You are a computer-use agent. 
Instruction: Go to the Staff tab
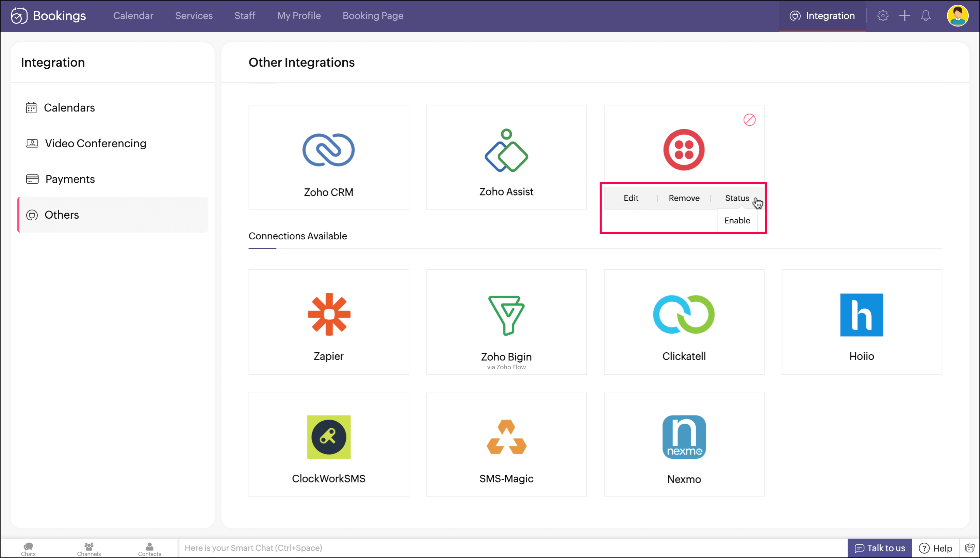click(x=245, y=16)
